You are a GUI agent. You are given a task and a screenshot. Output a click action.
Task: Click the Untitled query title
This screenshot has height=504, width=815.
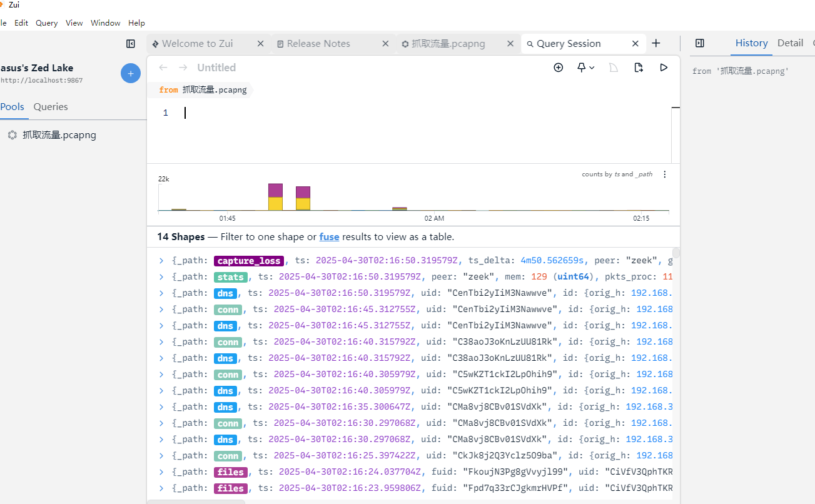pos(216,68)
